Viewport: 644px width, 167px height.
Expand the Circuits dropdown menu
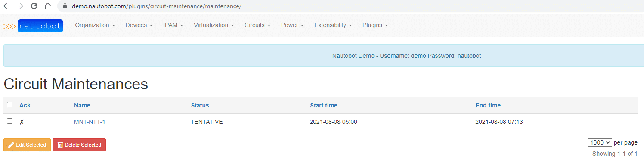tap(257, 25)
